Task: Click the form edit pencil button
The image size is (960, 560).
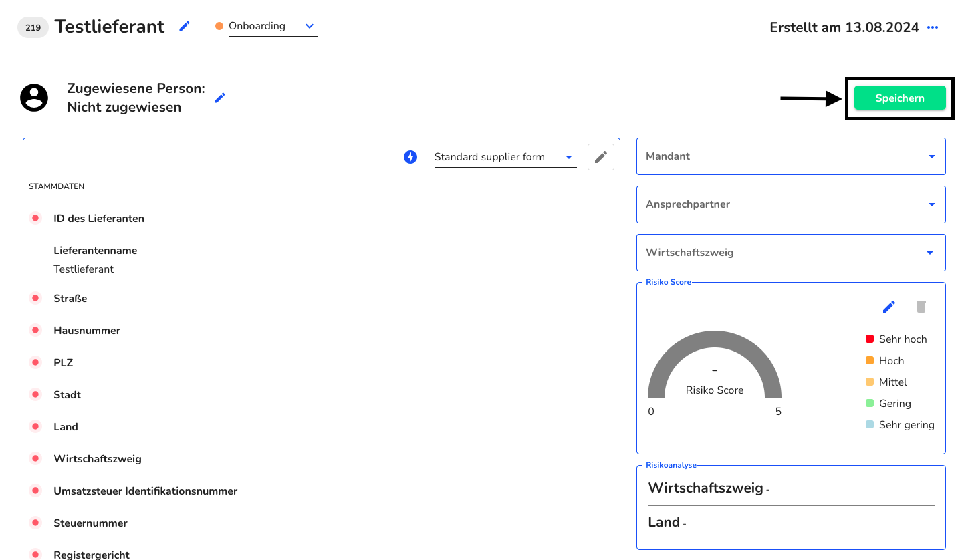Action: tap(601, 157)
